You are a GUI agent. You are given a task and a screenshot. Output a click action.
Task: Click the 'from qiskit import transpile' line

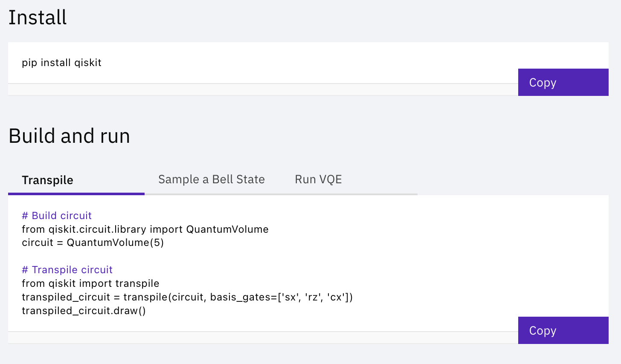[x=90, y=283]
